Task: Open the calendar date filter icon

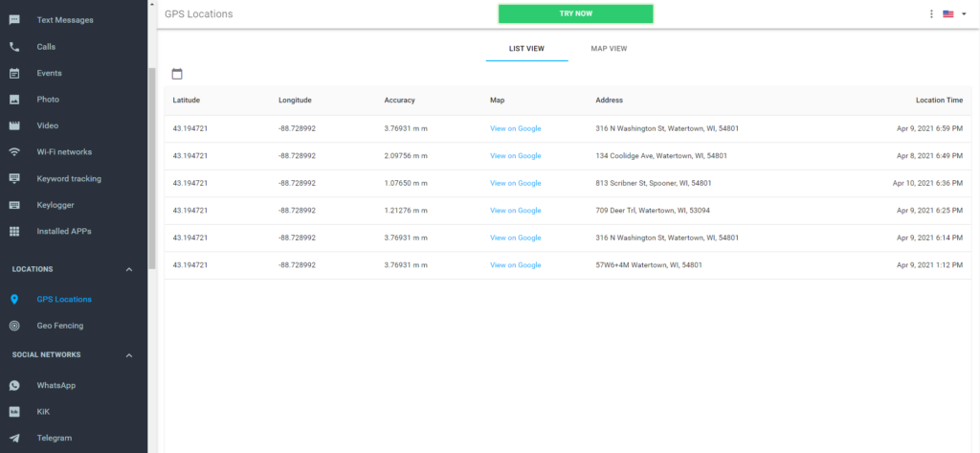Action: pos(177,74)
